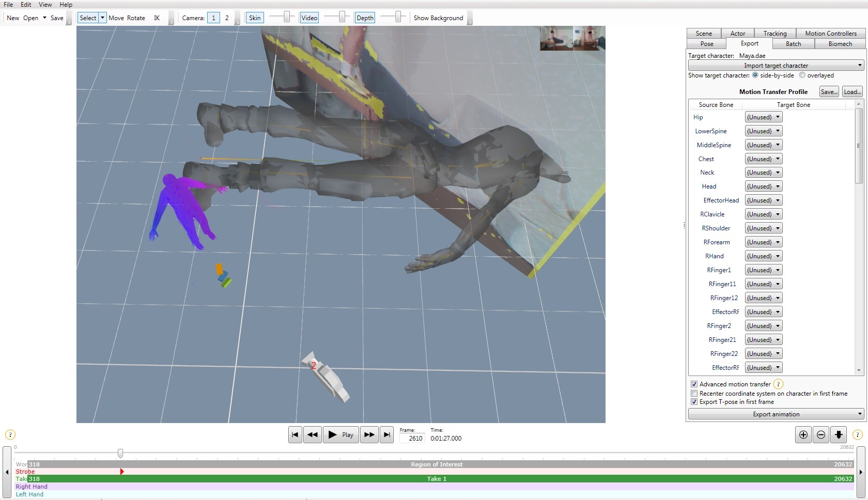This screenshot has width=868, height=500.
Task: Toggle Export T-pose in first frame
Action: [694, 402]
